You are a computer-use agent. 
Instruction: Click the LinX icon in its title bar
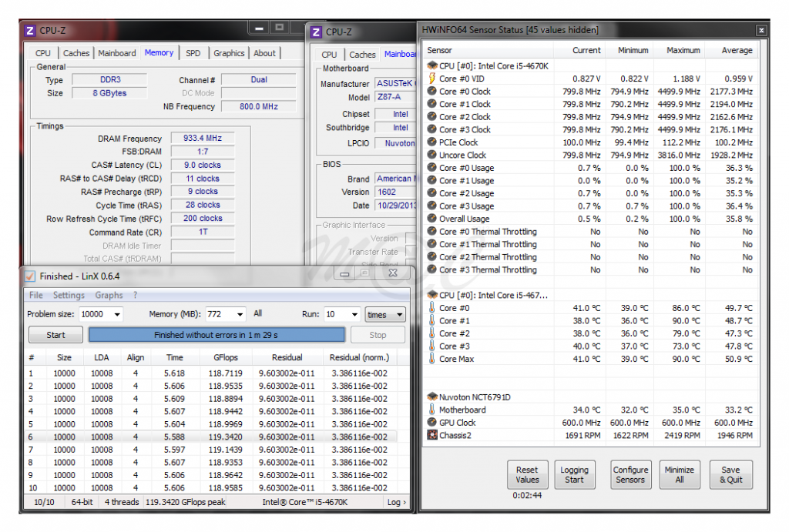coord(29,276)
